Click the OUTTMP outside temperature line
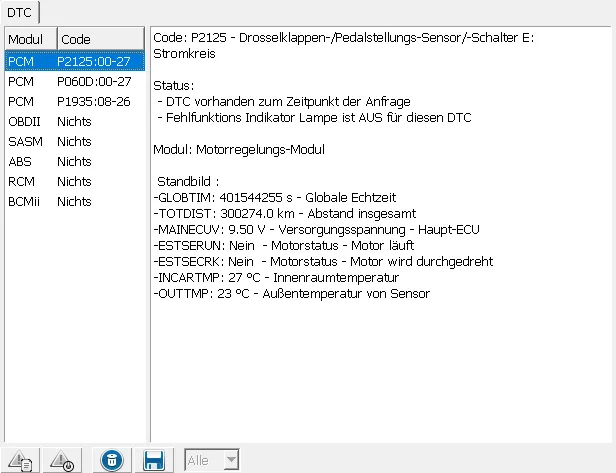 pyautogui.click(x=291, y=293)
